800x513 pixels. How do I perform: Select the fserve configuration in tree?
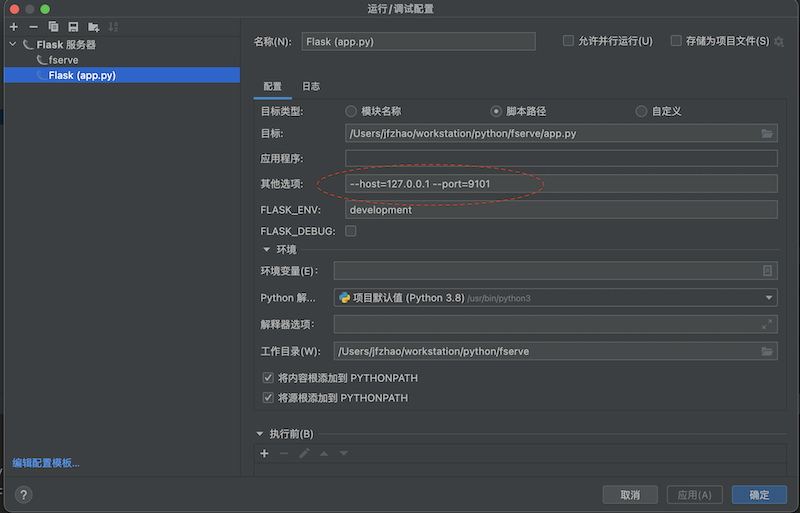pyautogui.click(x=63, y=60)
